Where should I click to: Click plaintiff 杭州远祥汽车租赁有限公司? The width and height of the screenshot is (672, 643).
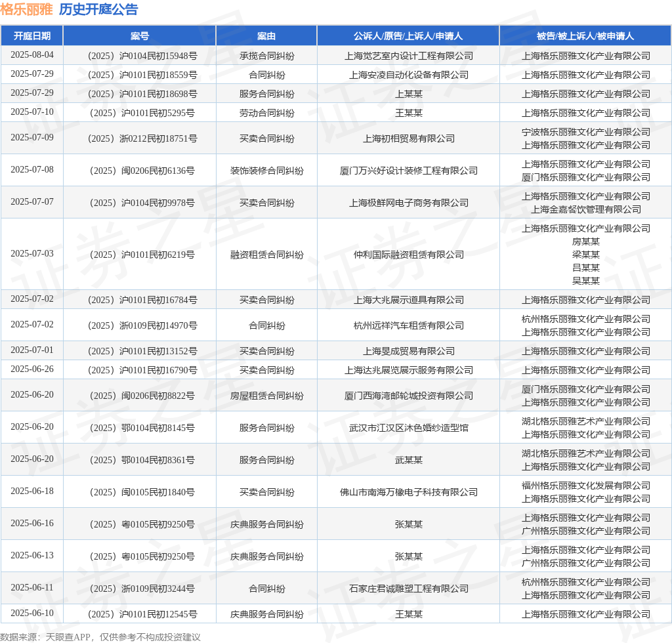click(x=408, y=325)
